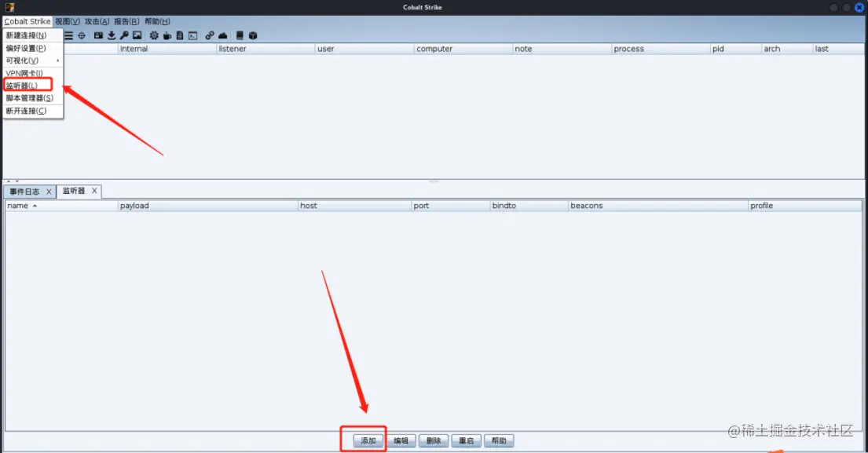Click the key keystrokes icon
The image size is (868, 453).
(124, 35)
